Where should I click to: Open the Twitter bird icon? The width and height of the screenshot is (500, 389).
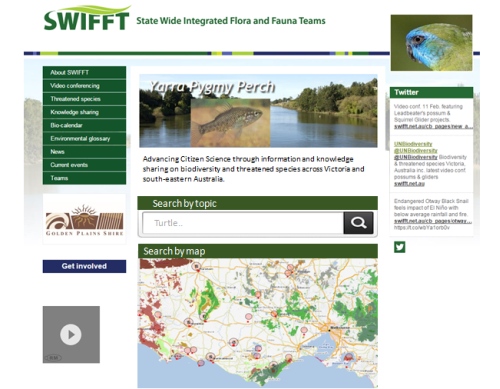tap(400, 247)
